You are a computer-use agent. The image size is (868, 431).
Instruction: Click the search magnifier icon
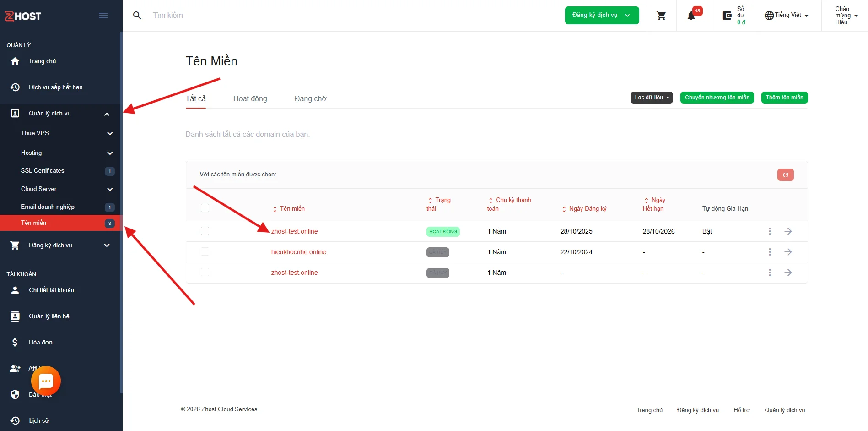coord(137,16)
